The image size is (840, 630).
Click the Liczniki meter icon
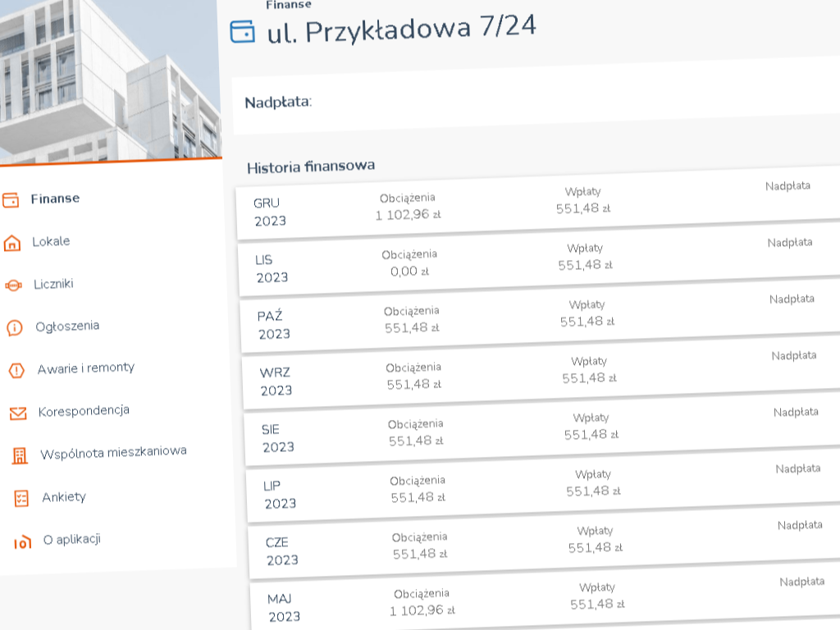pyautogui.click(x=13, y=285)
